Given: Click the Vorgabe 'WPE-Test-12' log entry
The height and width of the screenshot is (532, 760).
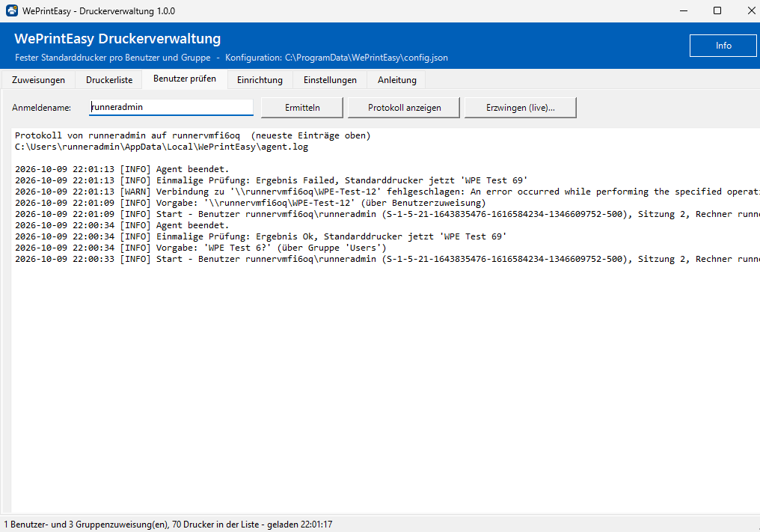Looking at the screenshot, I should point(251,203).
